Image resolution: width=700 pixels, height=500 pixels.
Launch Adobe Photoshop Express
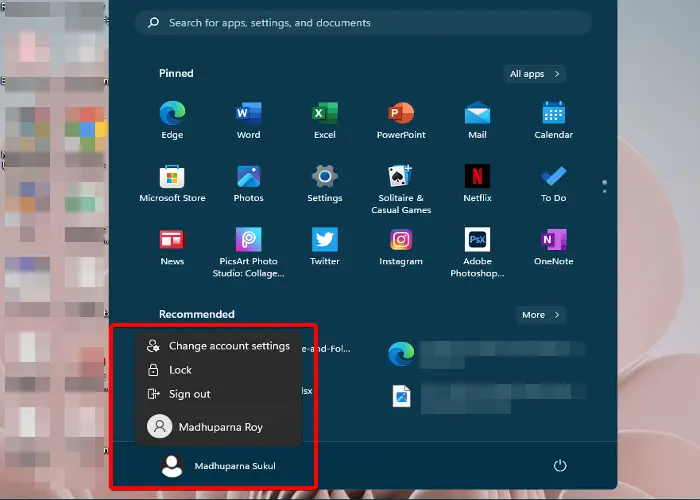pyautogui.click(x=477, y=253)
